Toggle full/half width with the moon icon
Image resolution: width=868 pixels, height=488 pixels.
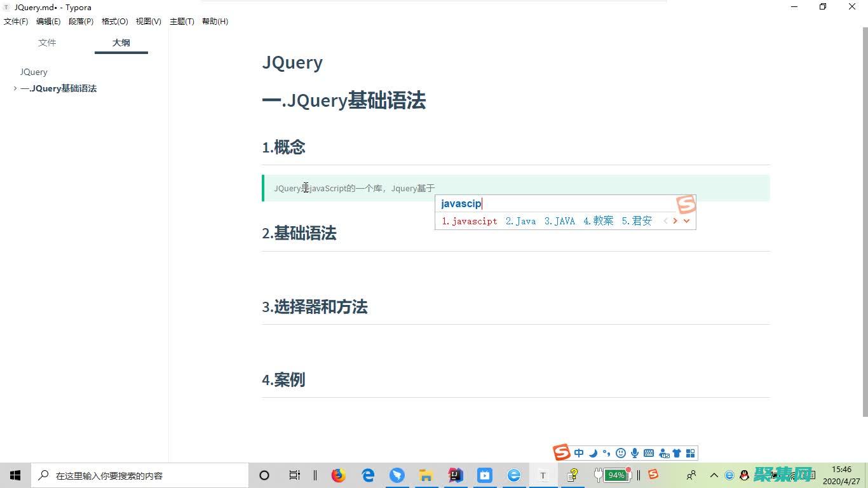click(x=593, y=453)
